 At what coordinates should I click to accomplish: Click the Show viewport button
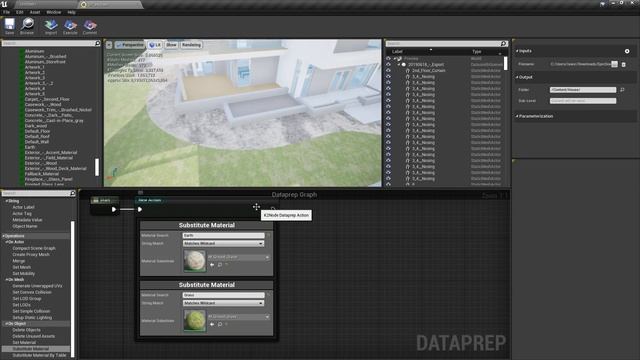(x=171, y=45)
